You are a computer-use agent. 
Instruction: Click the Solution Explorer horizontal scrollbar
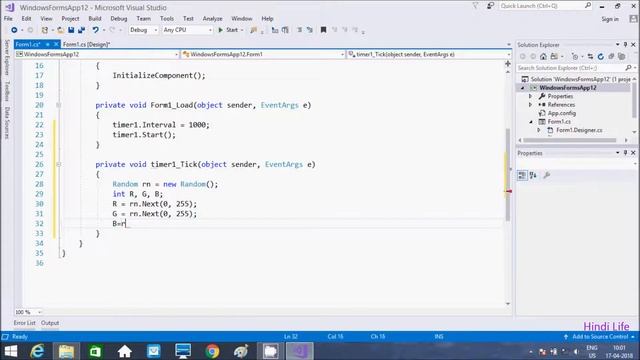[570, 140]
